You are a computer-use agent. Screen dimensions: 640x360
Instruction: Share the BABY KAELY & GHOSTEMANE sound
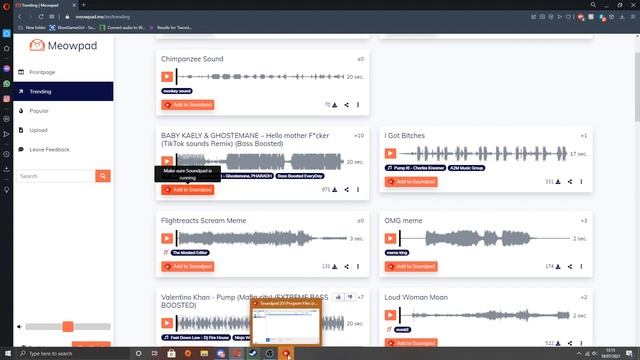click(x=347, y=190)
